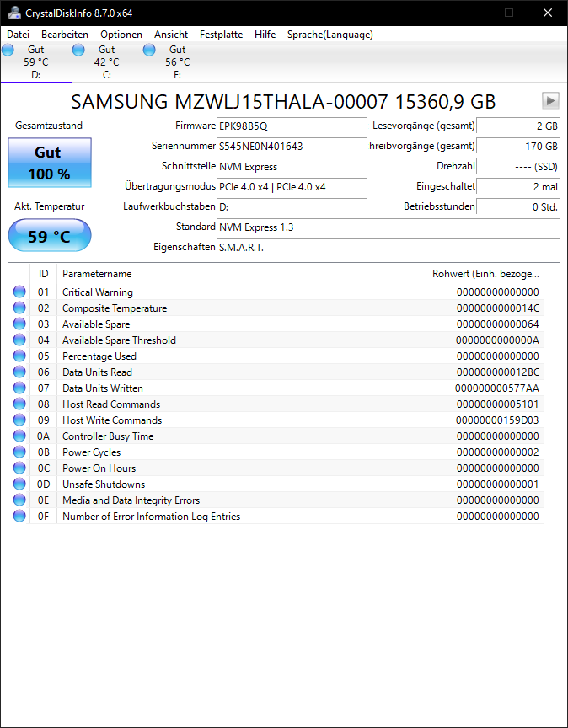
Task: Click status orb for Error Information Log Entries
Action: pos(19,517)
